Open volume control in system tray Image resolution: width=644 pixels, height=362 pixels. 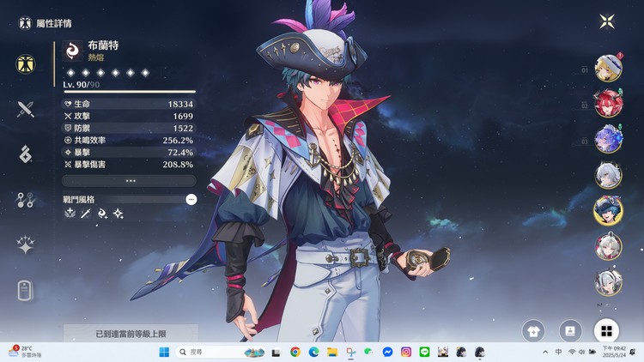(581, 353)
